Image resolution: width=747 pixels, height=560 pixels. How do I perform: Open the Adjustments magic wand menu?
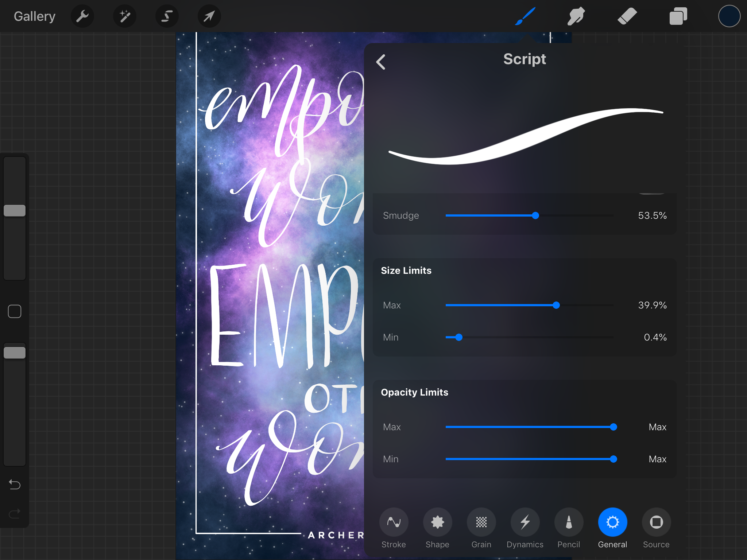125,16
